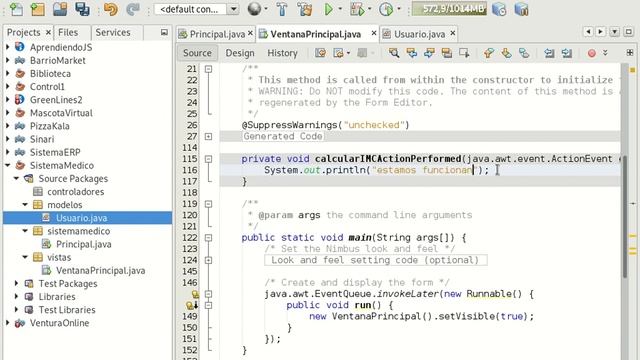Screen dimensions: 640x360
Task: Open the Services panel tab
Action: pos(113,32)
